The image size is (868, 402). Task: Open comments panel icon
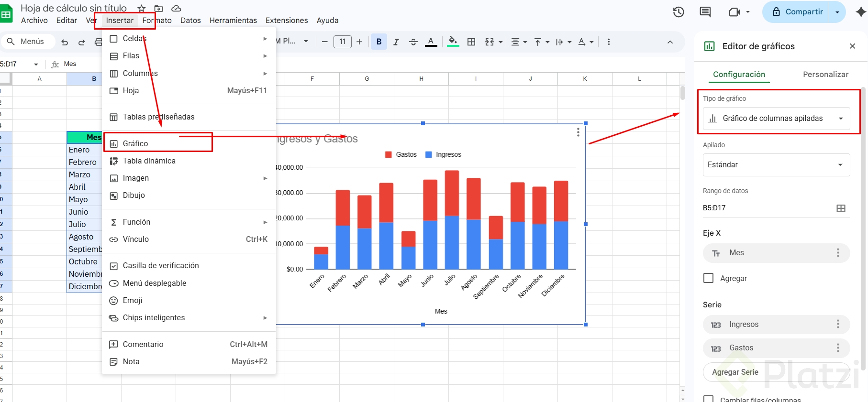[705, 12]
